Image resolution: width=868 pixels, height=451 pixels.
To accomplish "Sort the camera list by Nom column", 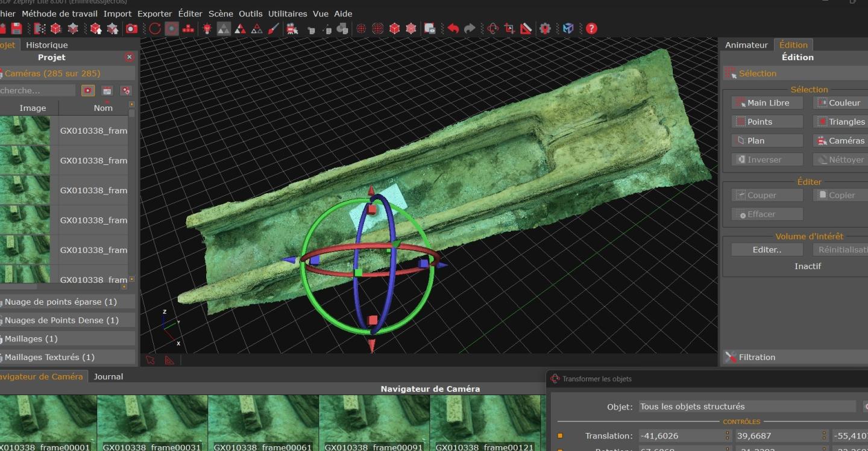I will [x=103, y=108].
